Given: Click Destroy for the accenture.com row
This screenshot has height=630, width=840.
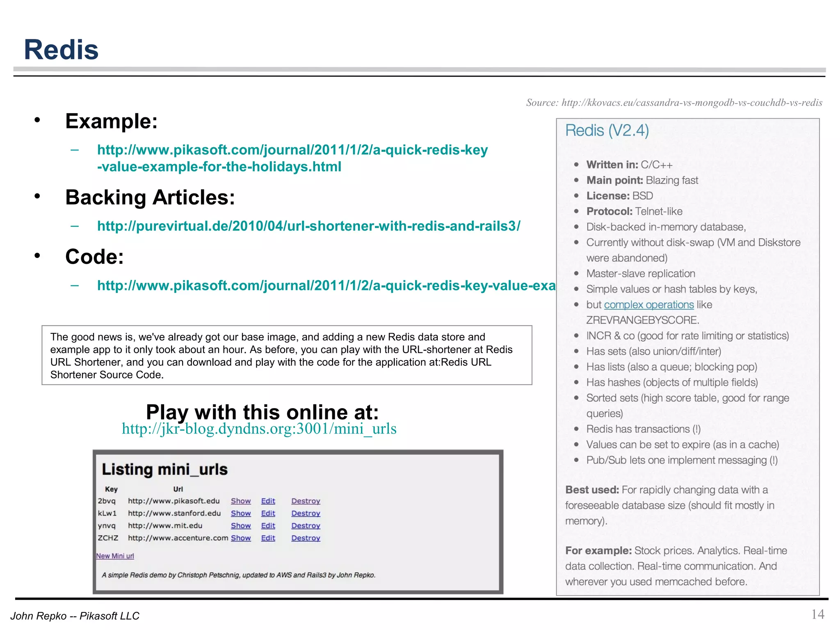Looking at the screenshot, I should click(x=306, y=538).
